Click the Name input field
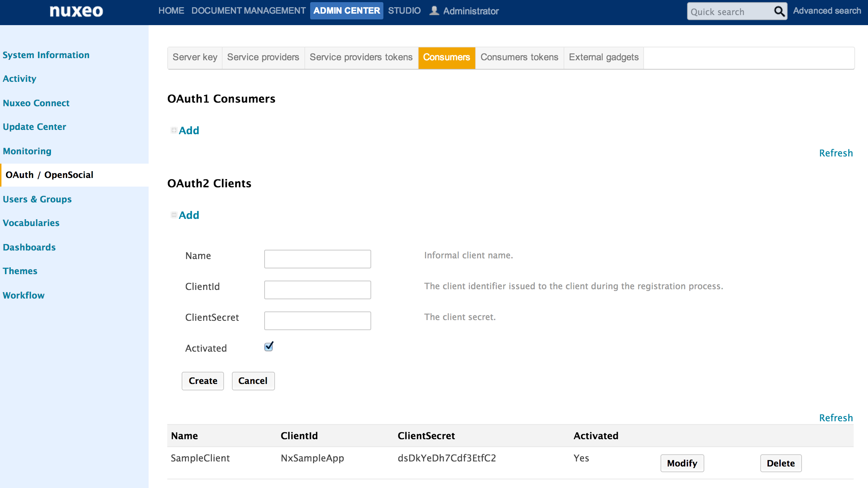This screenshot has width=868, height=488. click(318, 259)
